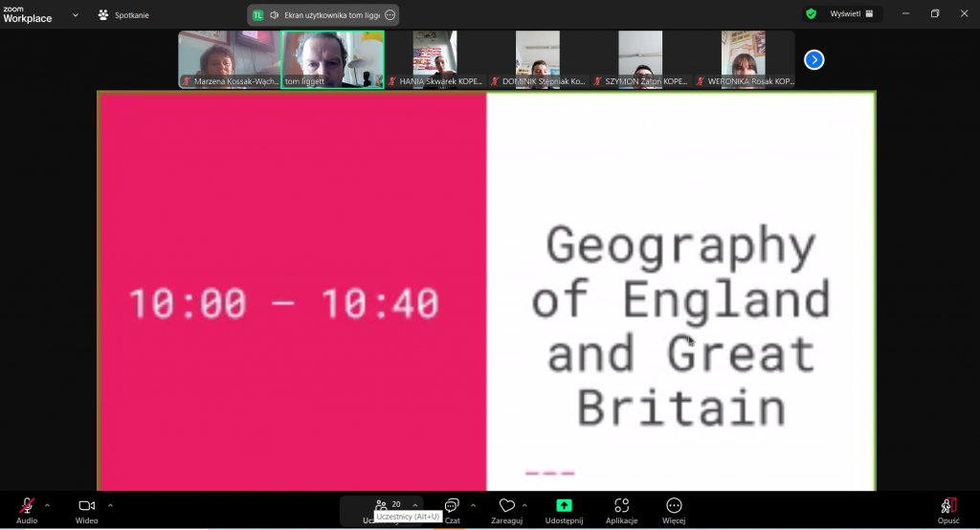The height and width of the screenshot is (530, 980).
Task: Unmute the microphone with Audio button
Action: [x=27, y=510]
